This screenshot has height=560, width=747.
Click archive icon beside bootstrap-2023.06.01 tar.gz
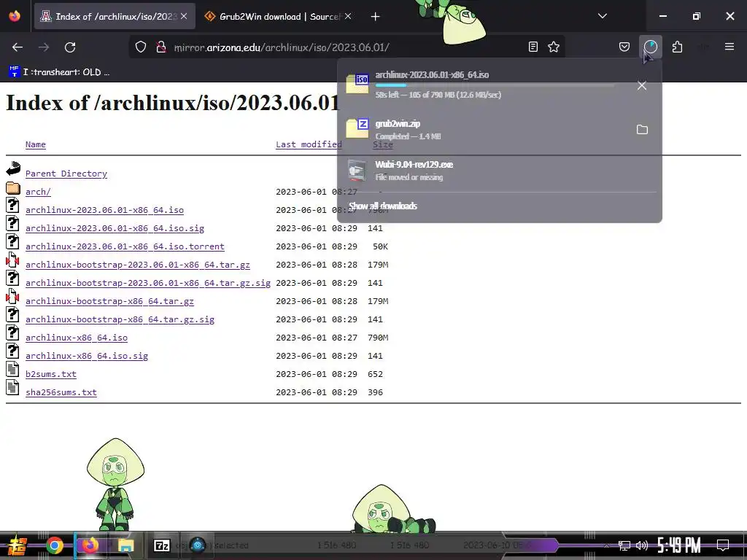click(x=12, y=260)
